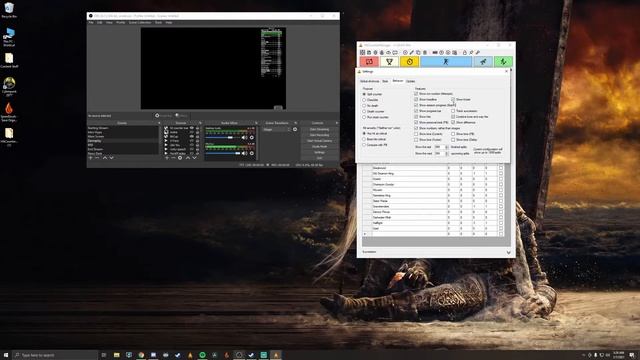The image size is (640, 360).
Task: Select the No death purpose radio button
Action: 364,106
